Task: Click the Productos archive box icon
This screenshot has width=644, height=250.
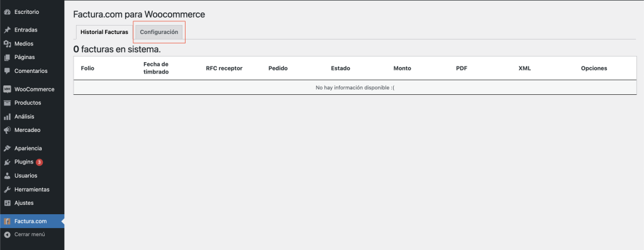Action: point(7,102)
